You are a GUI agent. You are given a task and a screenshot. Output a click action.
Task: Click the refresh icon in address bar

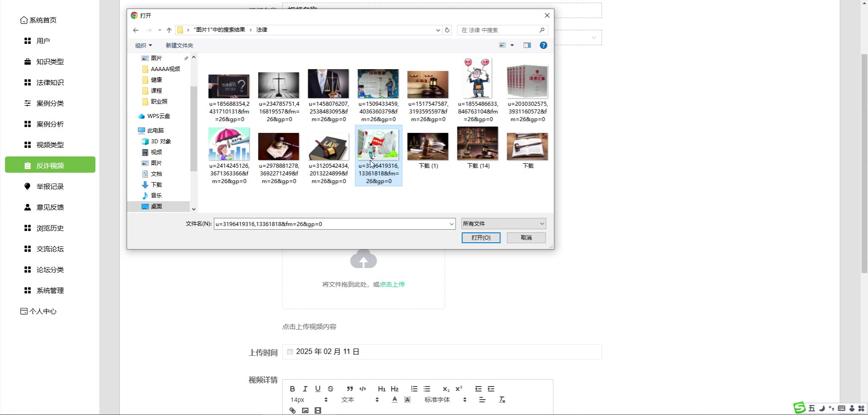click(x=447, y=30)
